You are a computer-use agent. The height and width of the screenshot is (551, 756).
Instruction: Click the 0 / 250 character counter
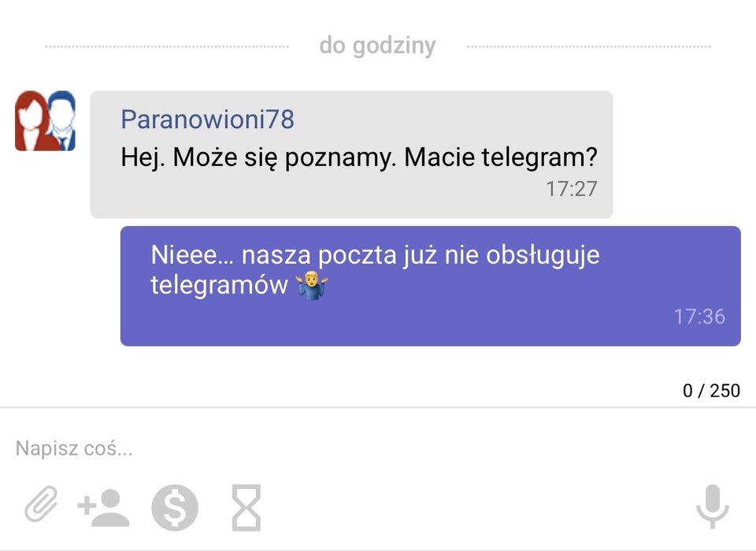[x=711, y=390]
